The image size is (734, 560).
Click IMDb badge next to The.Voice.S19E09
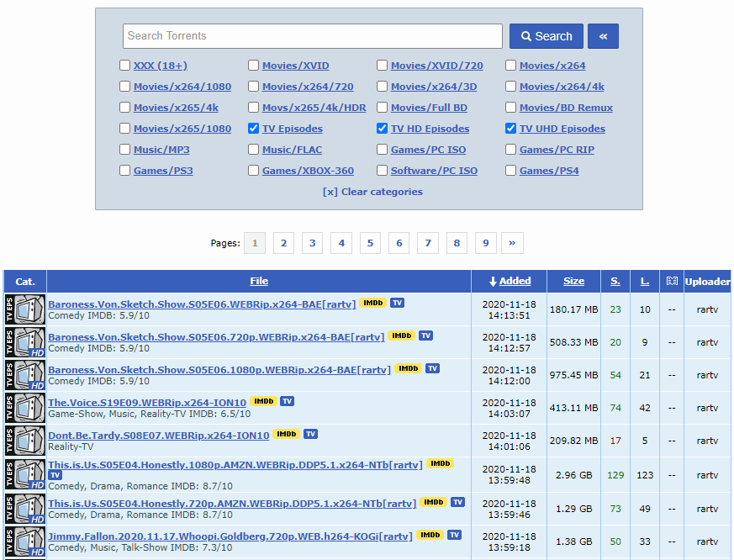[x=263, y=401]
